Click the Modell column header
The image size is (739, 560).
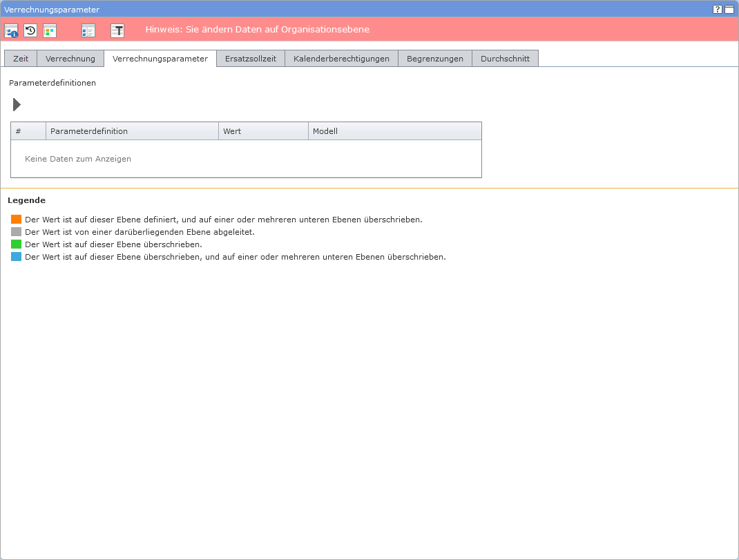(394, 131)
